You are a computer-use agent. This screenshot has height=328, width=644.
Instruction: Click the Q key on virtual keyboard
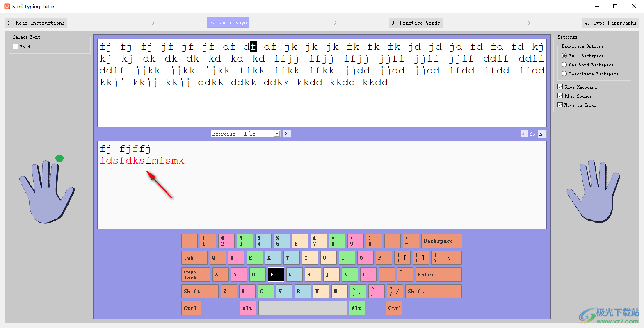tap(218, 258)
